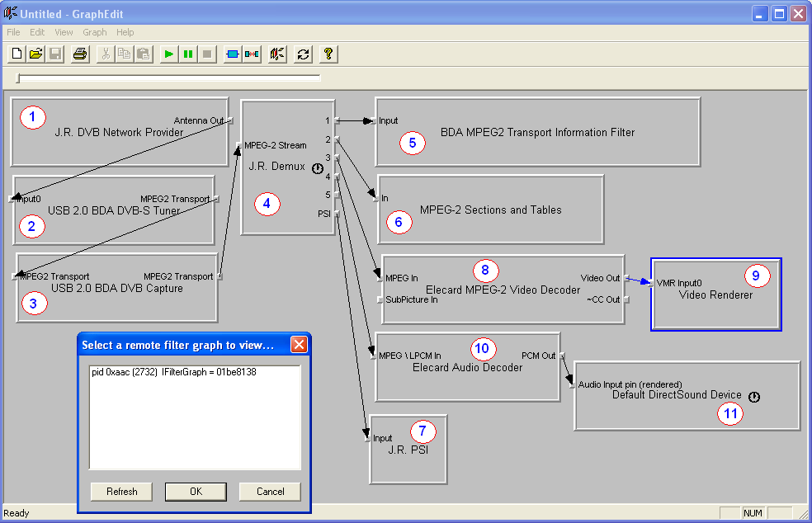Click the Antenna Out pin

[230, 120]
